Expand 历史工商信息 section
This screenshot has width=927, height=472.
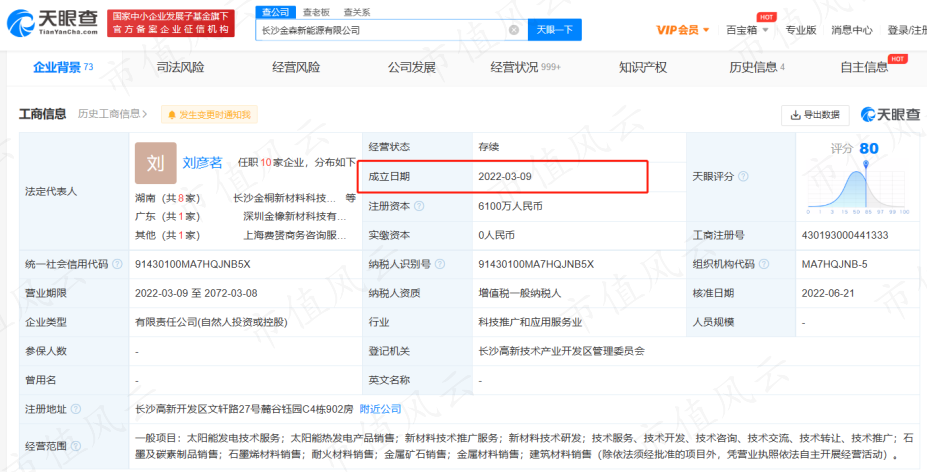coord(113,114)
